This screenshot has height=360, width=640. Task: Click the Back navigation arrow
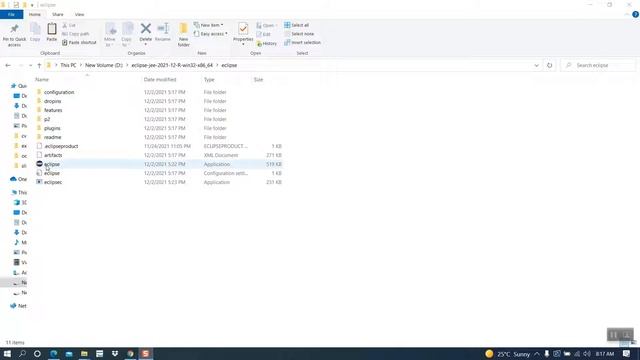click(x=8, y=65)
